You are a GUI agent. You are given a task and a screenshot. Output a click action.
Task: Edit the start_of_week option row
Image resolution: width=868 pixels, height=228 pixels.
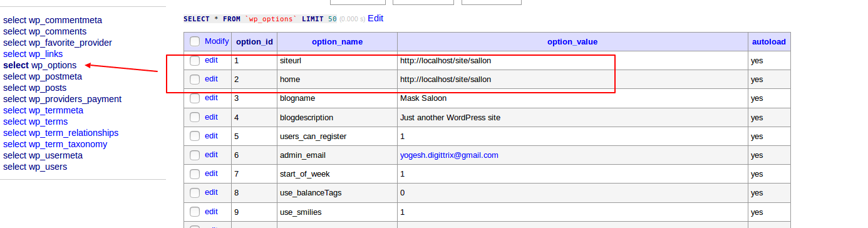[x=211, y=173]
